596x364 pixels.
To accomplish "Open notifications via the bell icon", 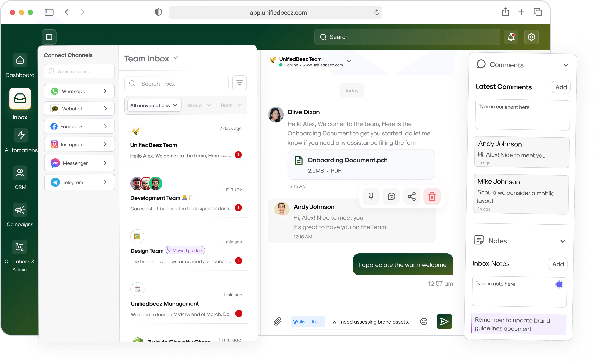I will (511, 37).
